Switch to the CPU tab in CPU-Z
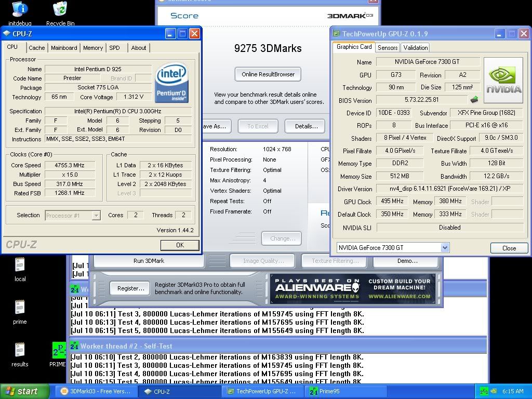Viewport: 532px width, 399px height. pyautogui.click(x=12, y=47)
